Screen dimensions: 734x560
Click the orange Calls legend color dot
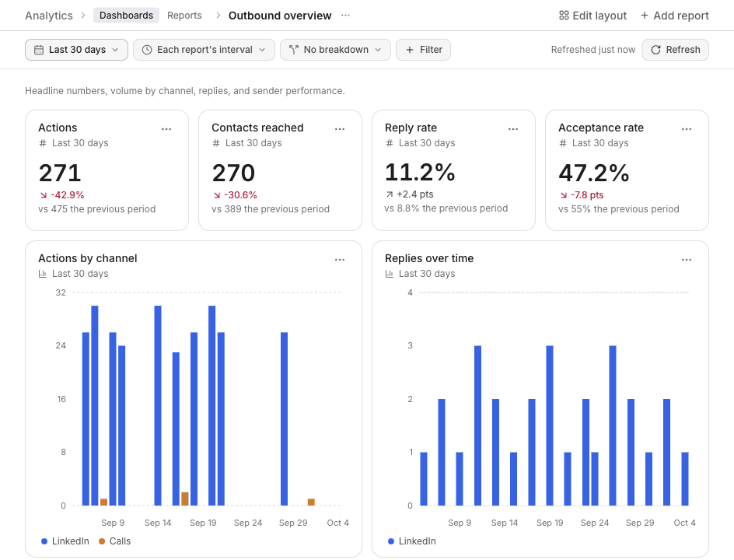(102, 541)
